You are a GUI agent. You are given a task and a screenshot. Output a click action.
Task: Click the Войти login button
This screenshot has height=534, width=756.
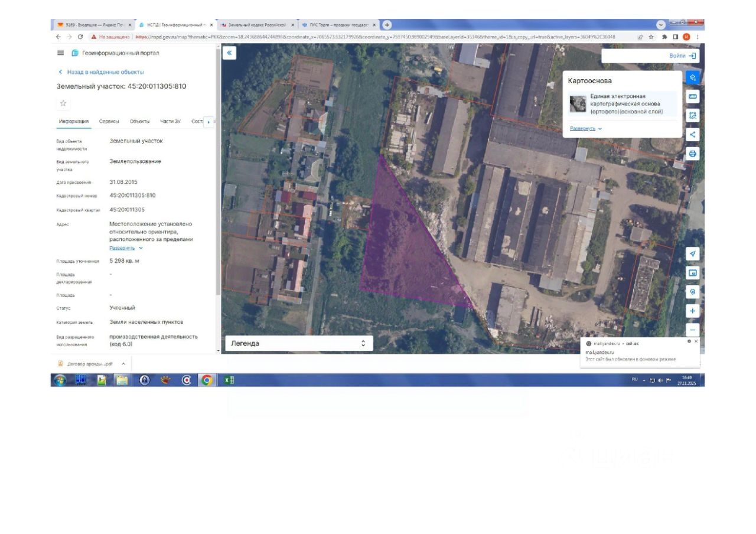[683, 56]
